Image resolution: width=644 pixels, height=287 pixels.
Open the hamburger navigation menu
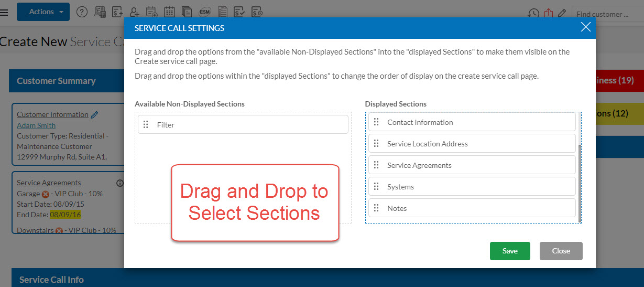pyautogui.click(x=4, y=12)
